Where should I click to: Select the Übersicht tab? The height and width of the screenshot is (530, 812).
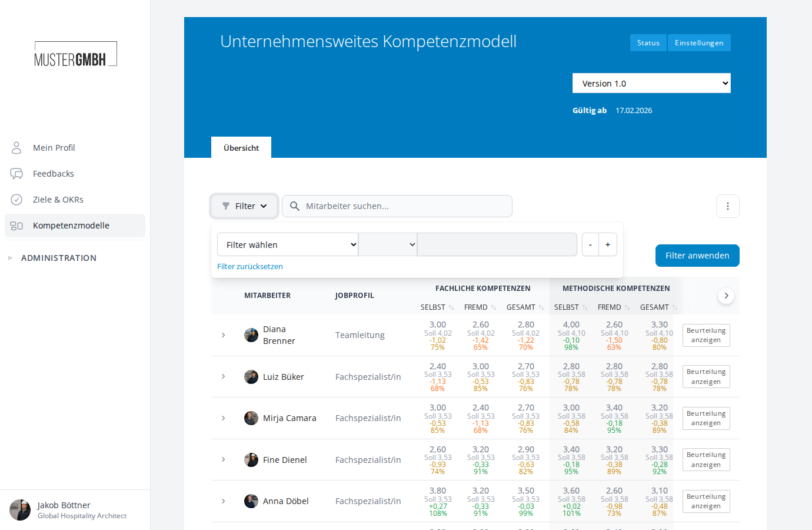[x=241, y=148]
